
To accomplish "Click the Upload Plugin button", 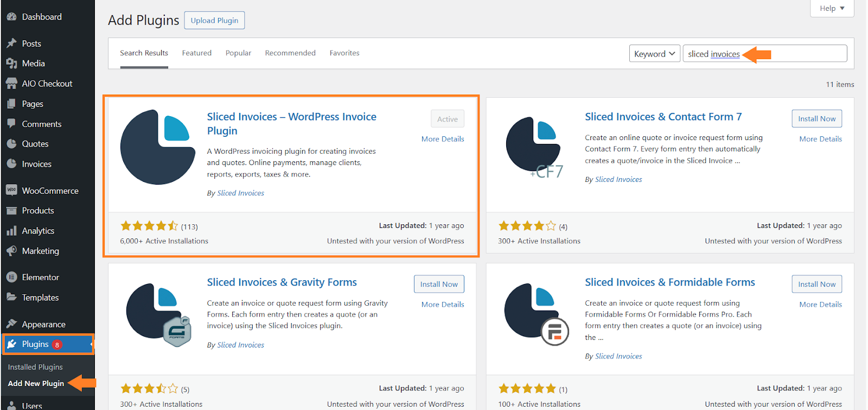I will pos(214,20).
